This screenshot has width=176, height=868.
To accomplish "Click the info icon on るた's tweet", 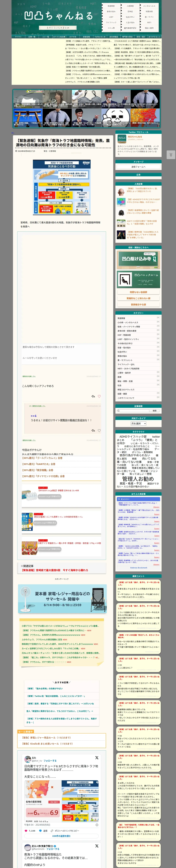I will coord(97,825).
